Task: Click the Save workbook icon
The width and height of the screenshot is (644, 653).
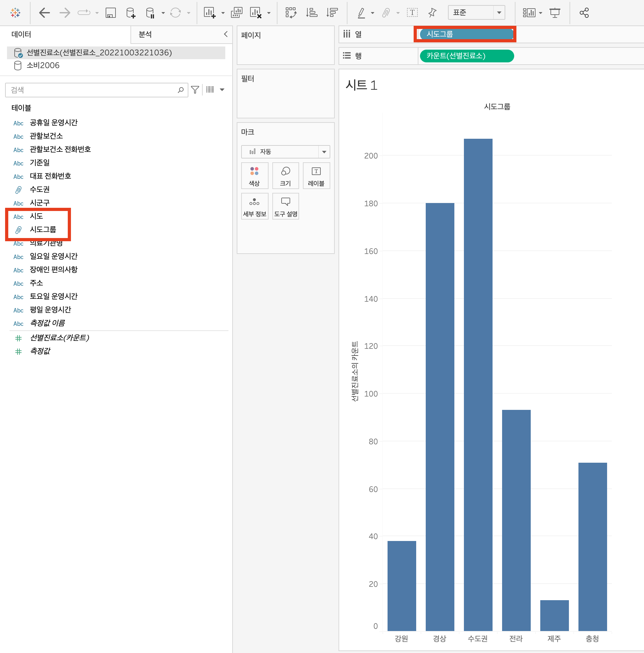Action: [110, 13]
